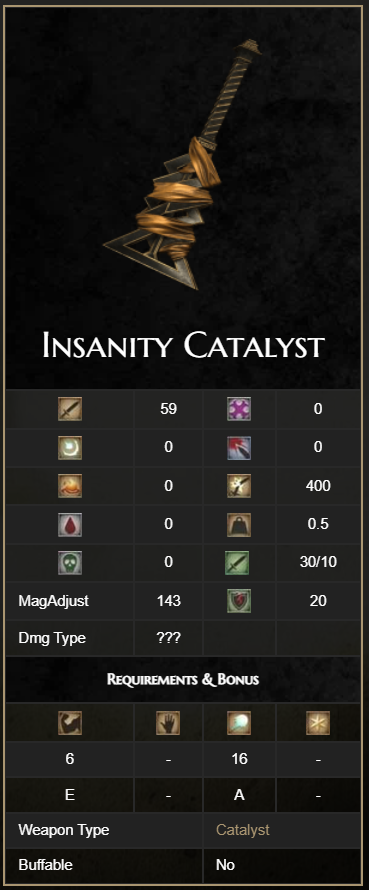The height and width of the screenshot is (890, 369).
Task: Click the weight bag icon
Action: coord(239,524)
